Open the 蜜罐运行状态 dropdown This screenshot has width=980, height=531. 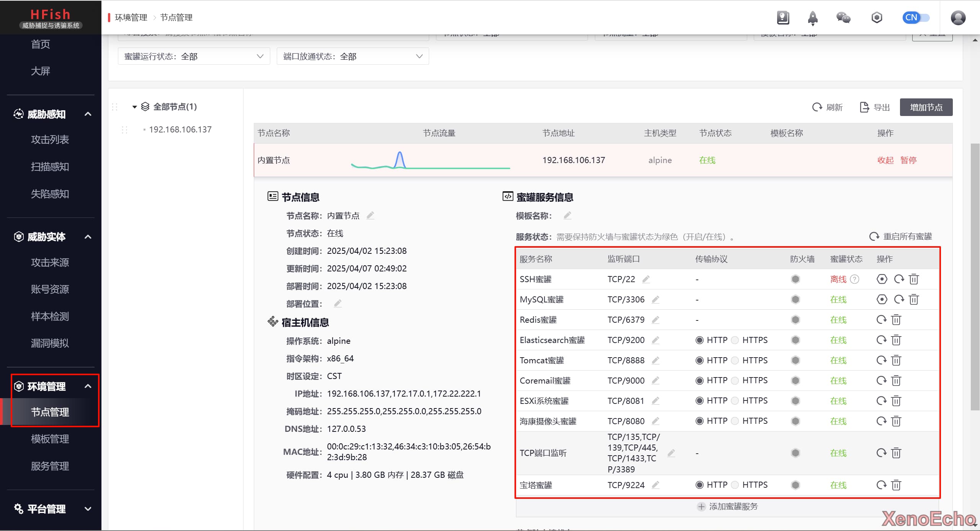point(194,56)
